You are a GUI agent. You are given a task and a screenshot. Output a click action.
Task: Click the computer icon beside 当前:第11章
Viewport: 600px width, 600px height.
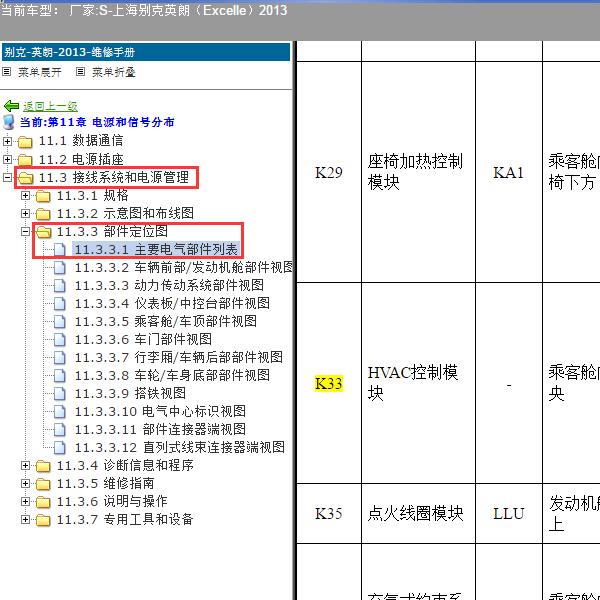pos(8,122)
